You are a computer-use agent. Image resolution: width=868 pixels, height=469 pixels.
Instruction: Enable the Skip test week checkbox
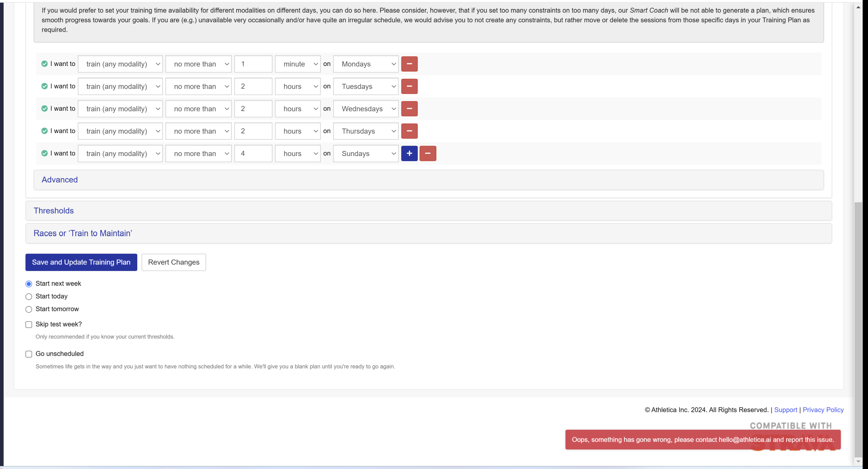point(29,325)
